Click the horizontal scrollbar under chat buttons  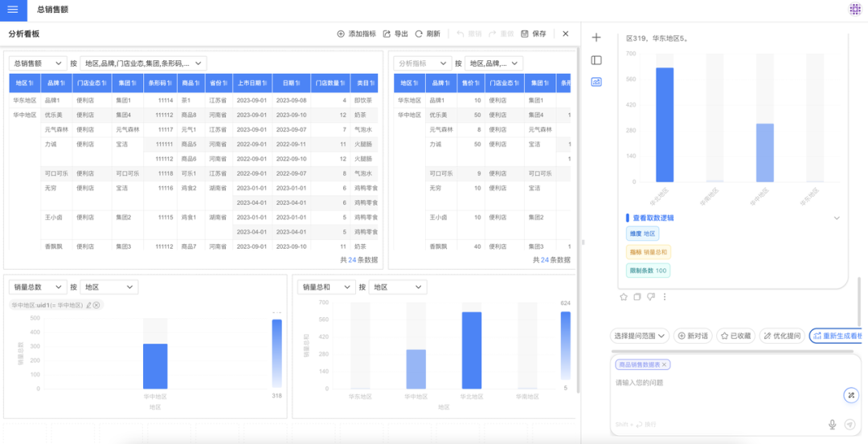732,351
